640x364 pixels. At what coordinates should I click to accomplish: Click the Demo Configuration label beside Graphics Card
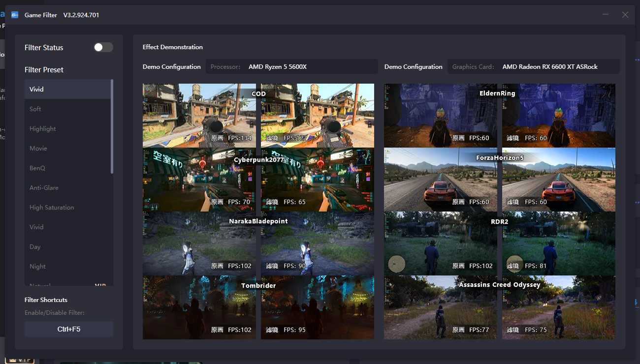(414, 67)
